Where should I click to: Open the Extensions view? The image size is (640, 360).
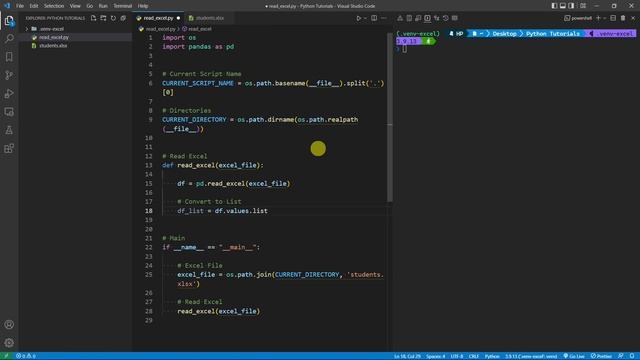click(9, 148)
